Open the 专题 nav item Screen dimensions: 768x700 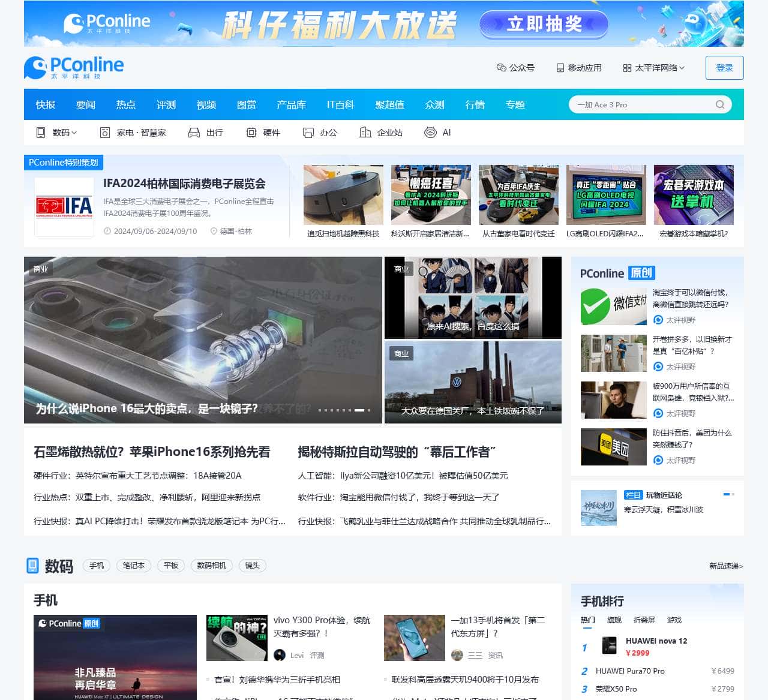(x=515, y=104)
